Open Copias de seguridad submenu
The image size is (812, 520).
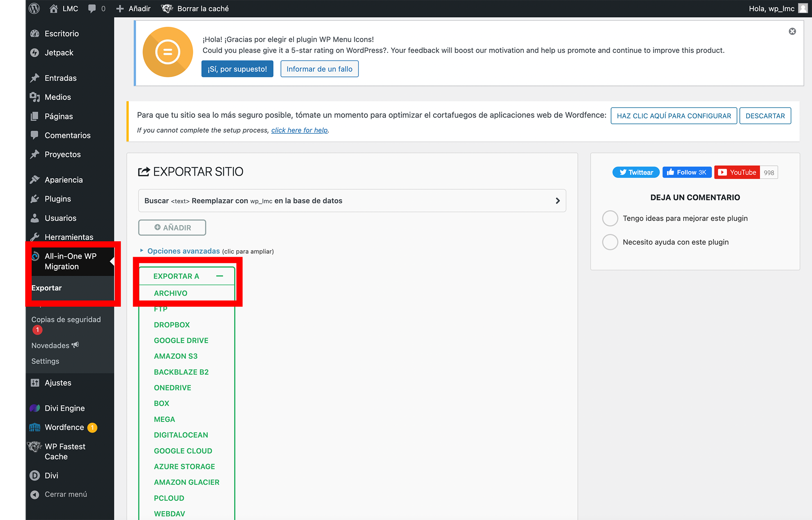tap(66, 320)
